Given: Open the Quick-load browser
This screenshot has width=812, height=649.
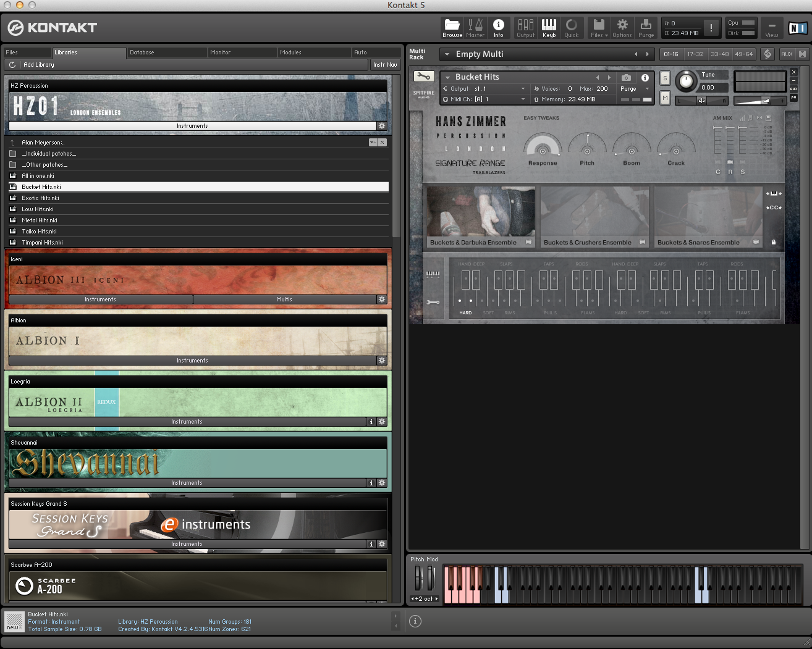Looking at the screenshot, I should [572, 28].
